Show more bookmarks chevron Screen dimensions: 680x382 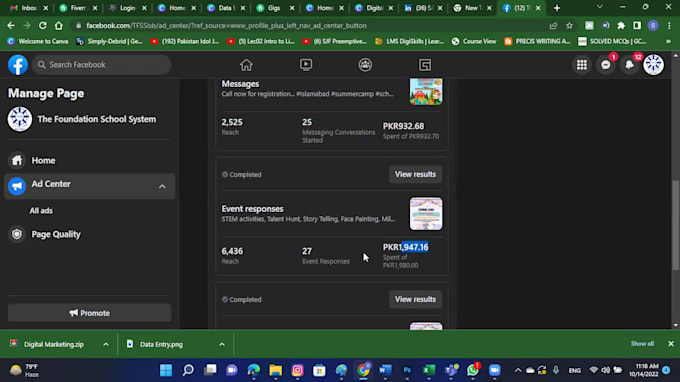click(x=668, y=41)
